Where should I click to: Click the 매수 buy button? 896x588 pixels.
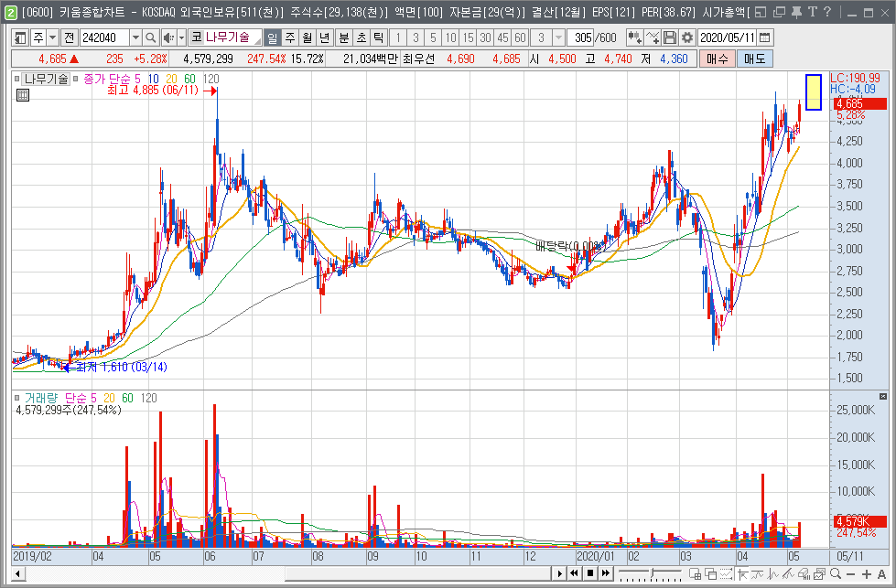[x=718, y=59]
